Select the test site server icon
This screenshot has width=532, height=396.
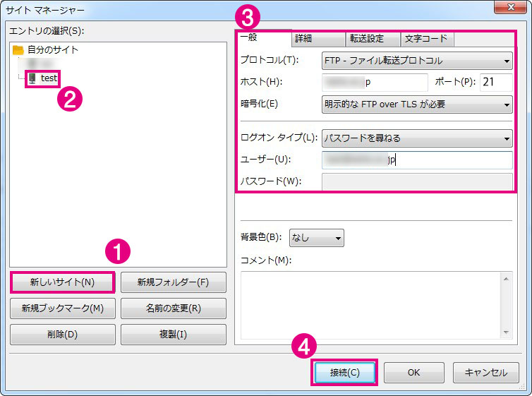click(x=32, y=78)
